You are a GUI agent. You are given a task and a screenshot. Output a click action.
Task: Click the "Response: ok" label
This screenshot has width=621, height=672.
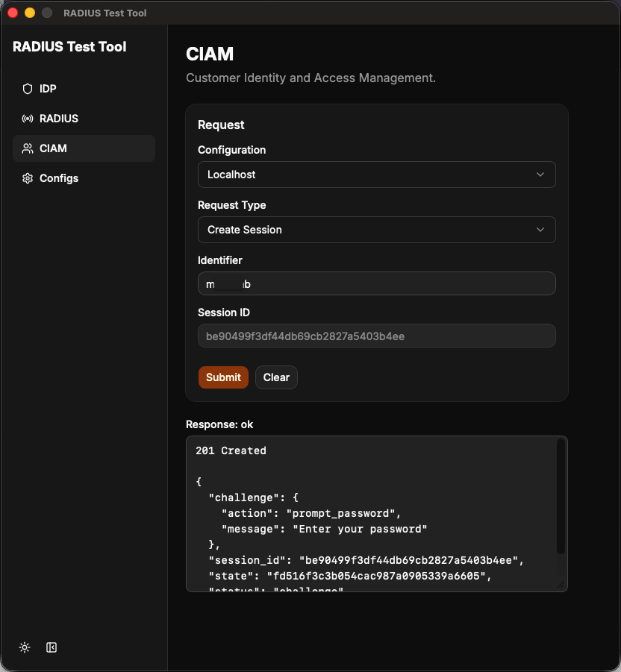point(219,424)
